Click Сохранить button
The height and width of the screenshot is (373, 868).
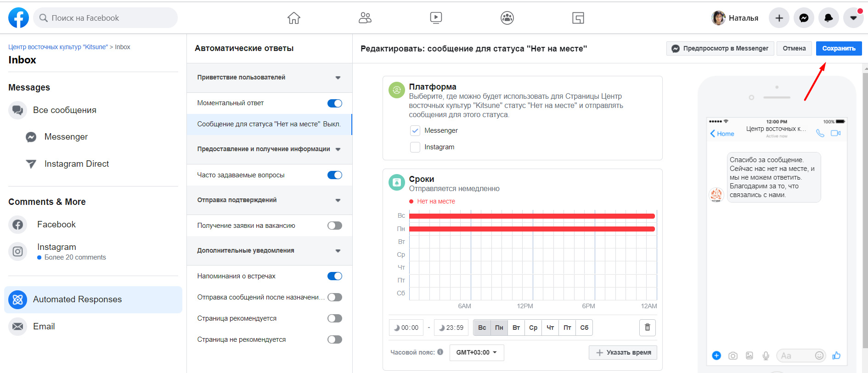pyautogui.click(x=839, y=49)
